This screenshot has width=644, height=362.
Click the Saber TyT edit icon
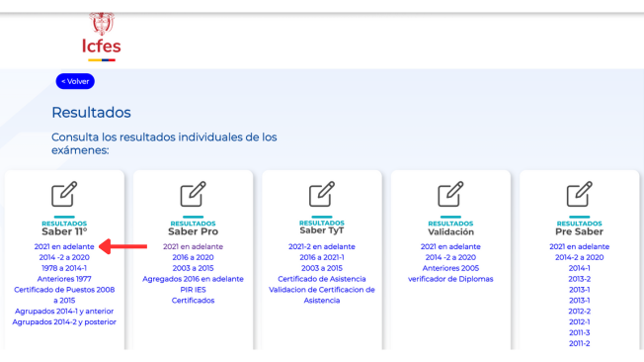click(322, 194)
